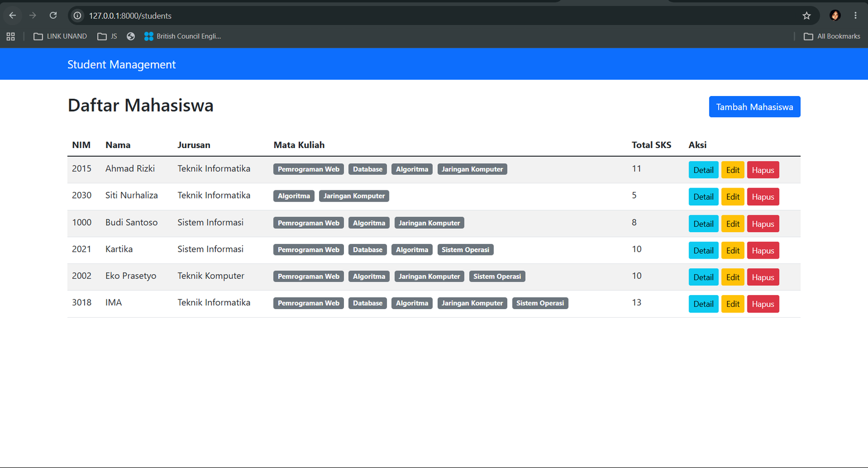Screen dimensions: 868x468
Task: Open the apps grid shortcut
Action: click(x=10, y=36)
